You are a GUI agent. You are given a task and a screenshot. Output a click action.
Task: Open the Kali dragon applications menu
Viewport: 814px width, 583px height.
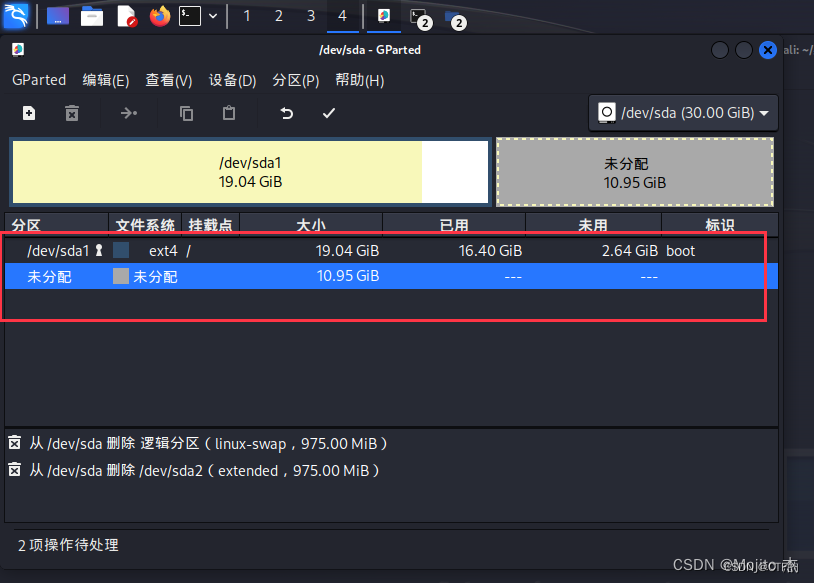pyautogui.click(x=16, y=16)
